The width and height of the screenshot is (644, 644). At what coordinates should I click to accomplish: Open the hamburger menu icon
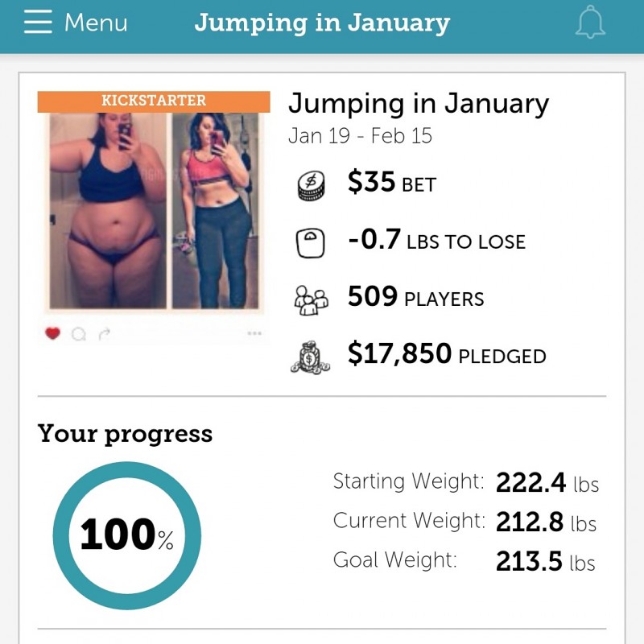click(38, 23)
